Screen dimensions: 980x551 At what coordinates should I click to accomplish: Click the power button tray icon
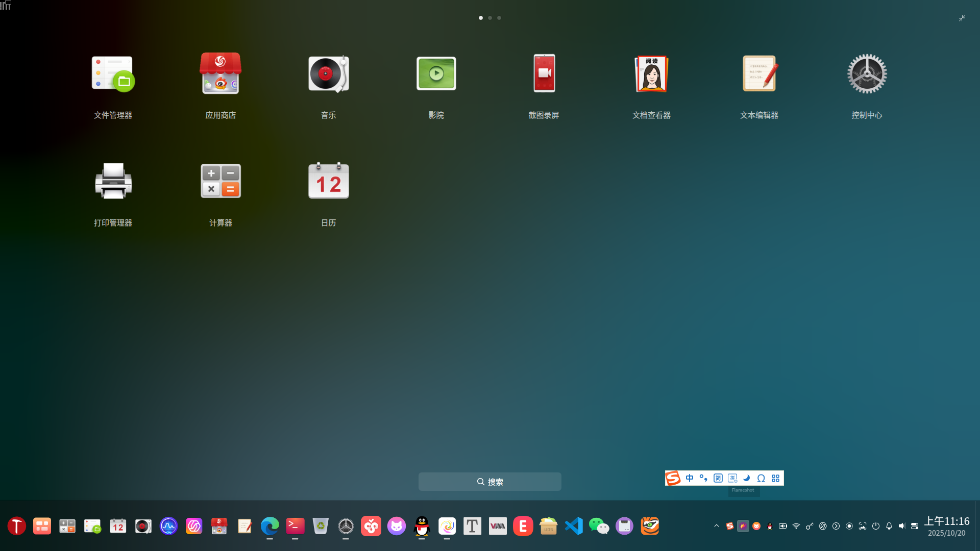[876, 526]
